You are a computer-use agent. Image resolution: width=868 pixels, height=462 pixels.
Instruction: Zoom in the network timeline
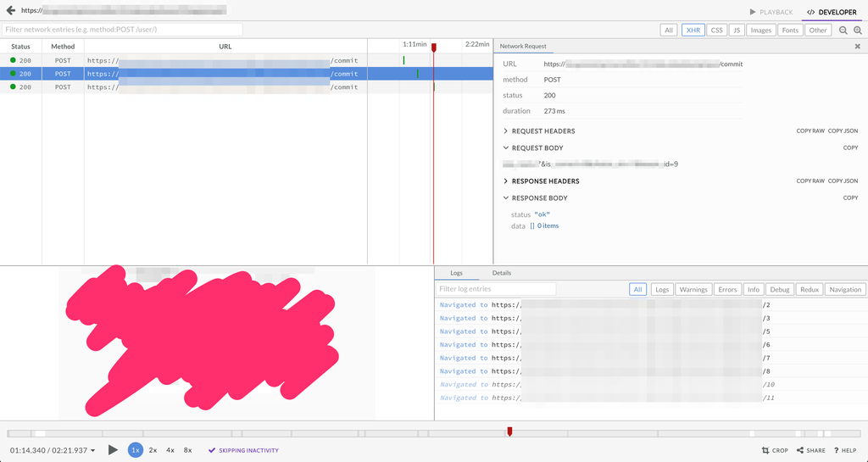(858, 31)
